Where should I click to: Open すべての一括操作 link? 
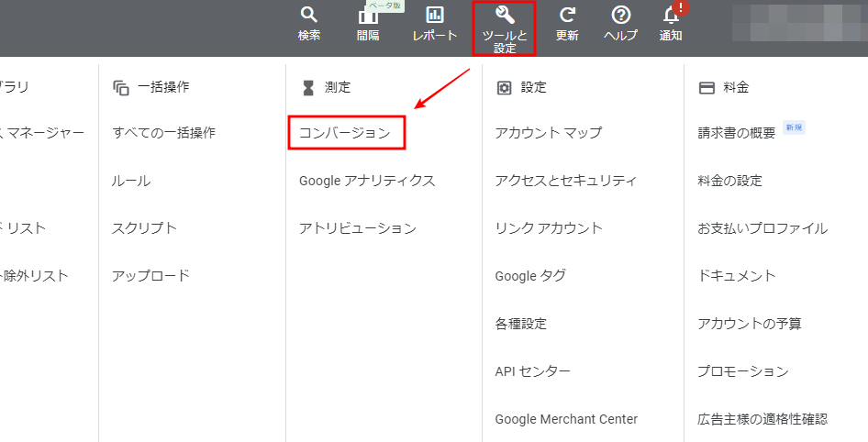coord(163,133)
